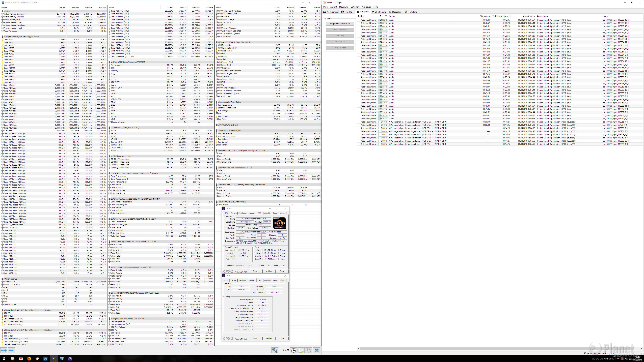Open Tools dropdown arrow in upper CPU-Z
This screenshot has height=362, width=644.
261,271
